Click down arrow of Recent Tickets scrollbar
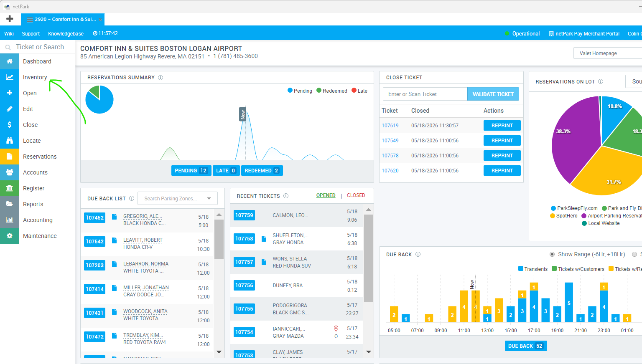This screenshot has height=364, width=642. [368, 352]
